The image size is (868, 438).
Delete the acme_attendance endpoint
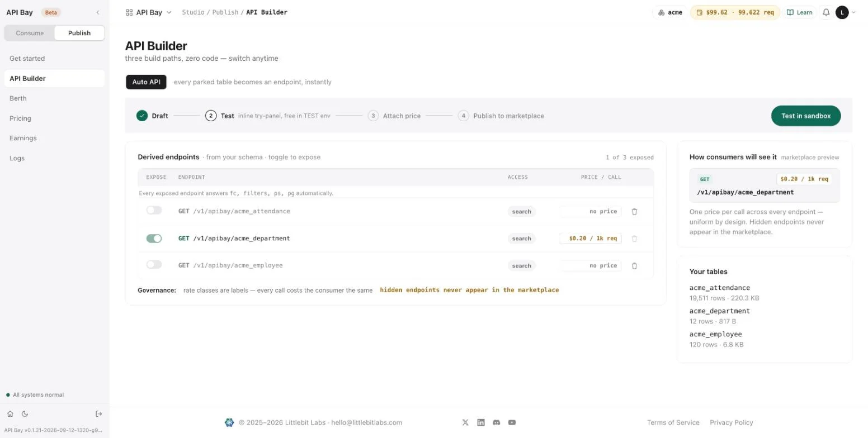pos(634,212)
